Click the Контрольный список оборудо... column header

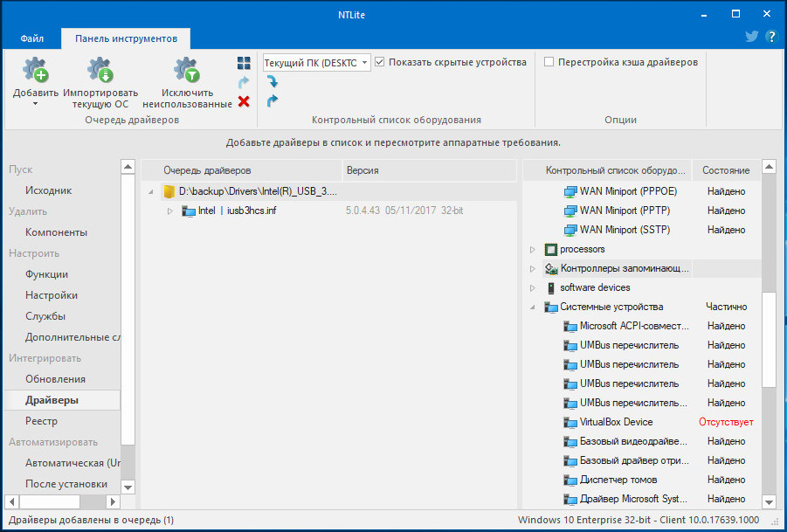[x=608, y=170]
